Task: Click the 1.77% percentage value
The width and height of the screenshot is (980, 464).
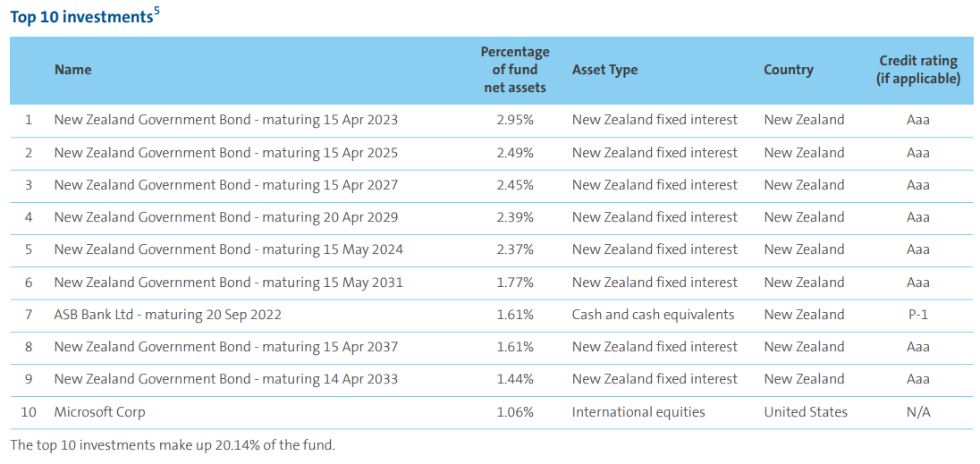Action: point(515,283)
